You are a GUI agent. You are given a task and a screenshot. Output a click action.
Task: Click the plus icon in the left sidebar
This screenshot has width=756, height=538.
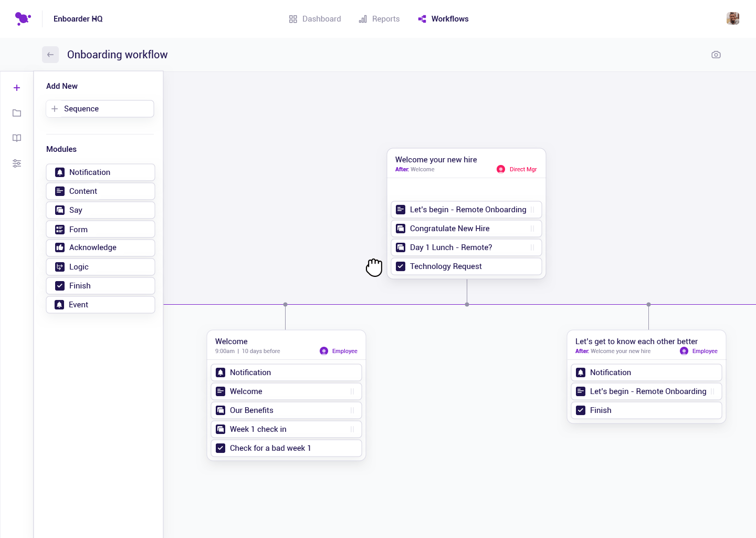[x=17, y=88]
